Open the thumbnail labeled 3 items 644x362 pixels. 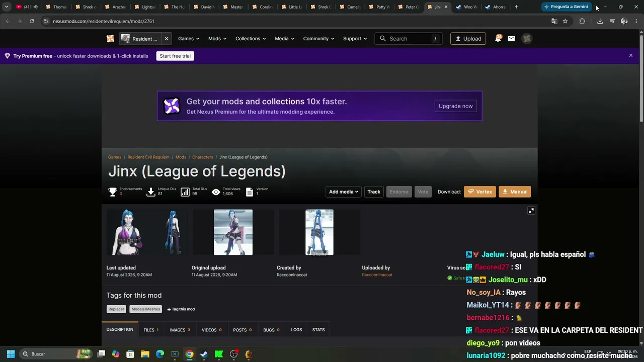coord(319,232)
